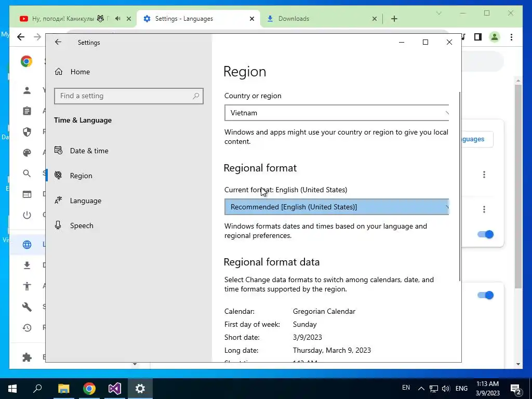
Task: Show hidden system tray icons
Action: pyautogui.click(x=421, y=389)
